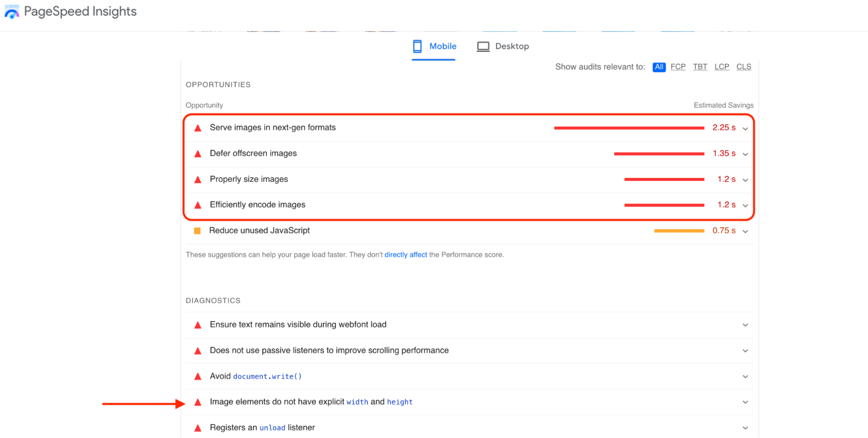
Task: Click the Estimated Savings column header
Action: tap(723, 105)
